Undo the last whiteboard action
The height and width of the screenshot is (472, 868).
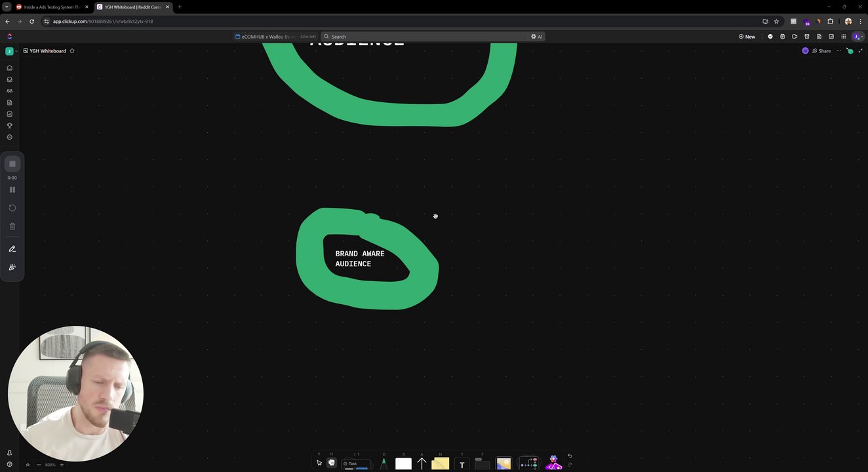(570, 456)
